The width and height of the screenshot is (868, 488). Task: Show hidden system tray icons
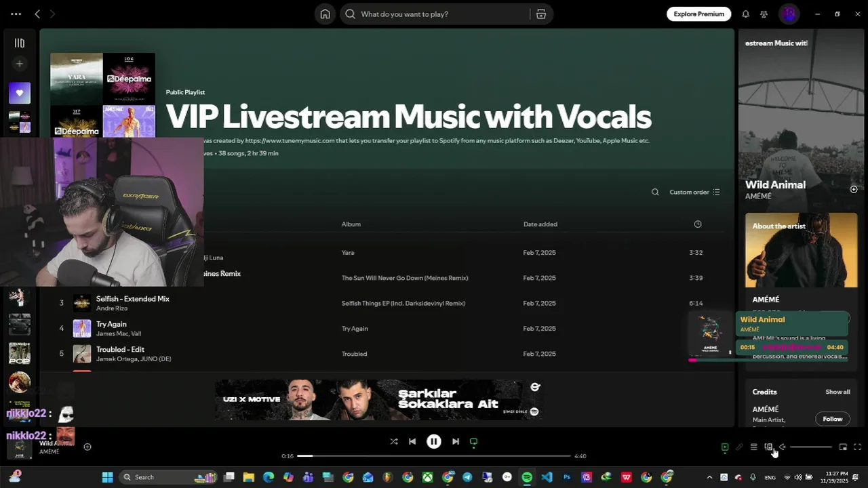coord(709,477)
